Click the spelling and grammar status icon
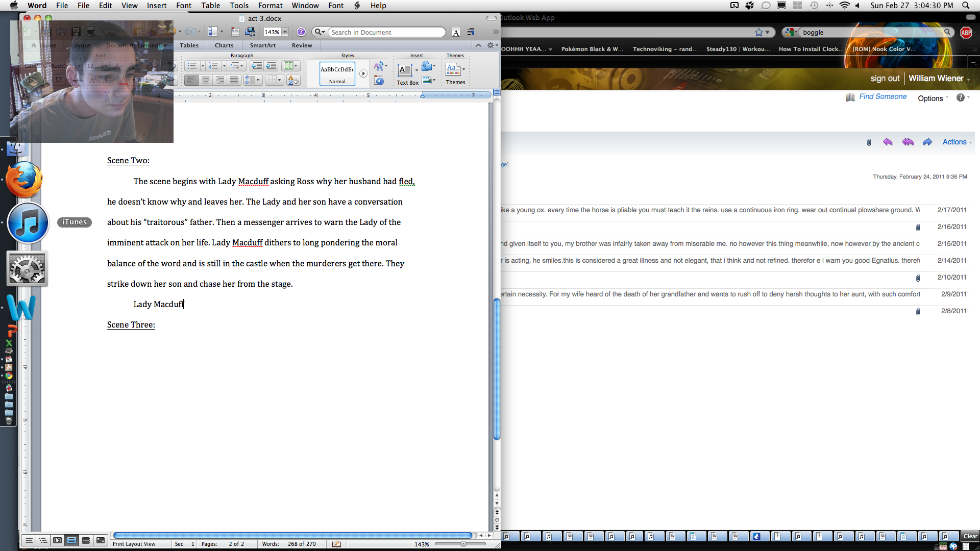 click(336, 544)
